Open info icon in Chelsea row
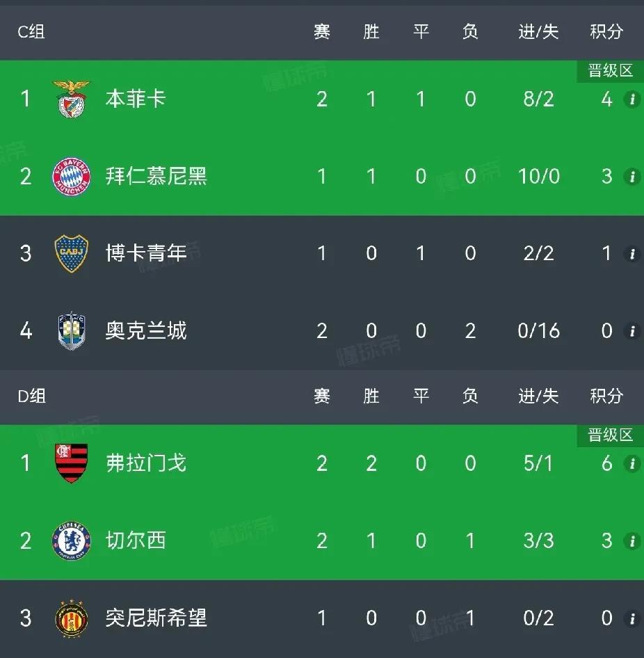Screen dimensions: 644x658 point(632,541)
